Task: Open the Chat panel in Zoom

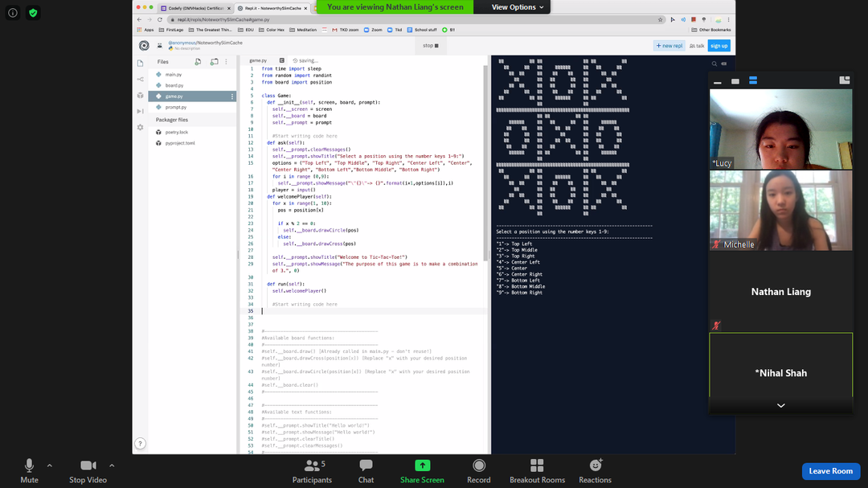Action: [x=366, y=471]
